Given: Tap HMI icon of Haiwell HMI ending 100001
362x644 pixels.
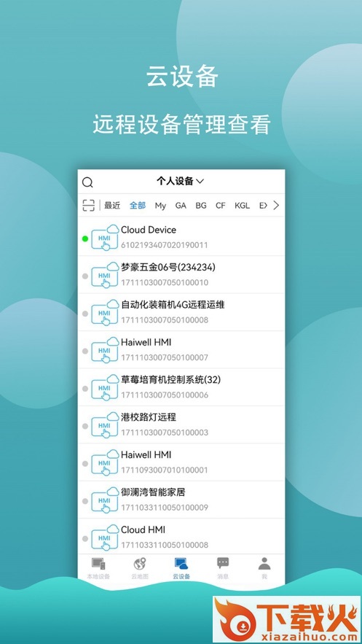Looking at the screenshot, I should [x=105, y=463].
